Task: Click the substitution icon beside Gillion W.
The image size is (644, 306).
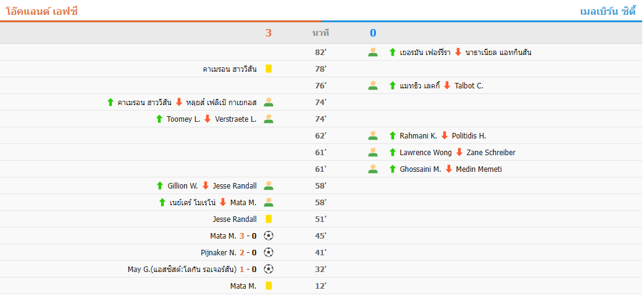Action: [x=269, y=185]
